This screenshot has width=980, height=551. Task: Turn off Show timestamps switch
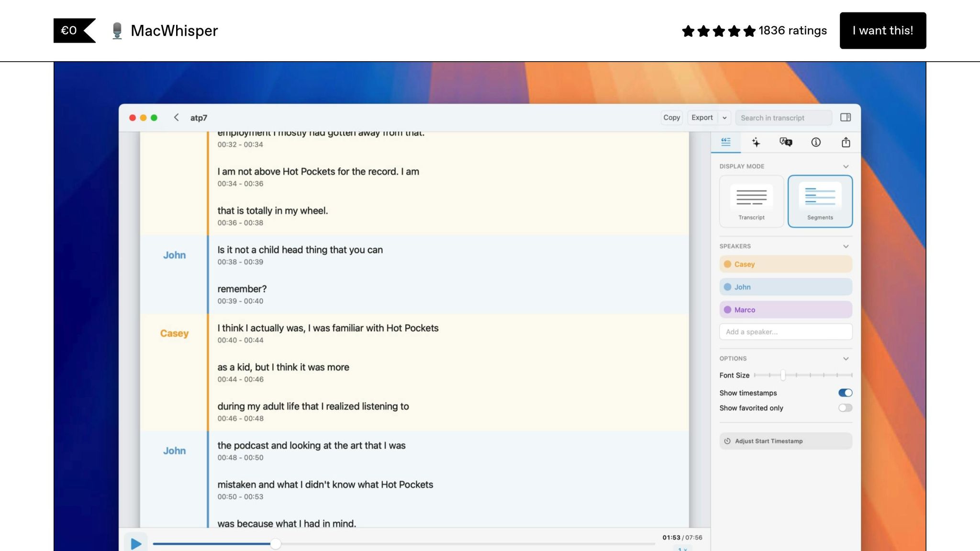click(x=845, y=393)
